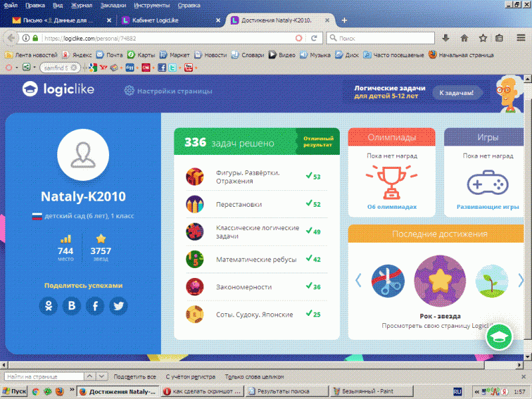Toggle С учётом регистра option
The height and width of the screenshot is (399, 532).
tap(190, 376)
